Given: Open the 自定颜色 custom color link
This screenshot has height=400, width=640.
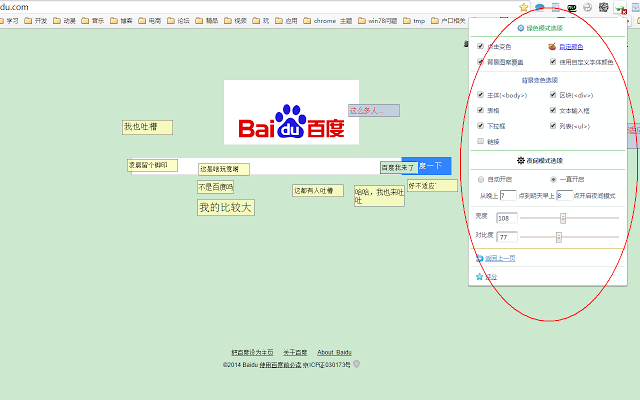Looking at the screenshot, I should tap(571, 47).
